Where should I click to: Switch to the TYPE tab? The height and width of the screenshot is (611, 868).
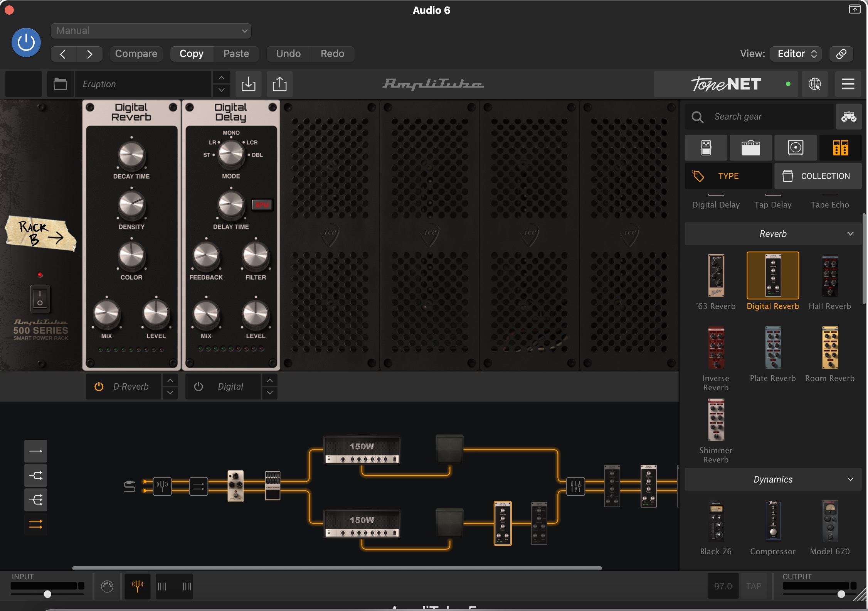[x=728, y=176]
